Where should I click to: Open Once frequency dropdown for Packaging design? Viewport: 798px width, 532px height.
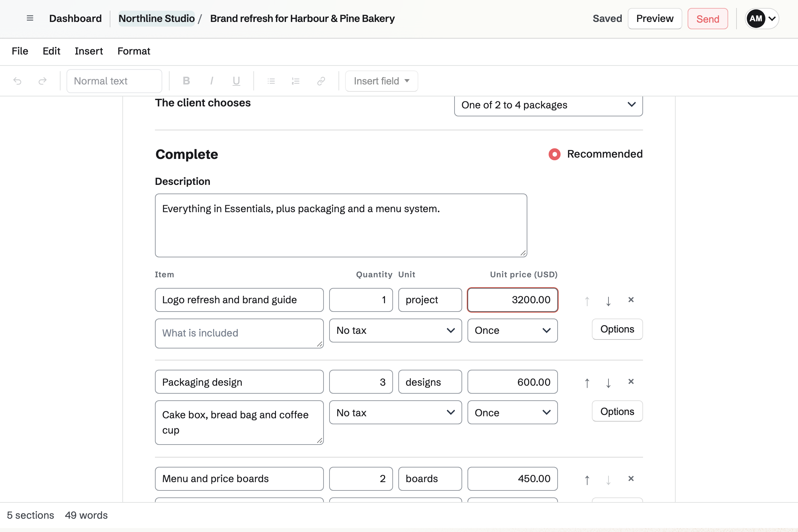512,413
